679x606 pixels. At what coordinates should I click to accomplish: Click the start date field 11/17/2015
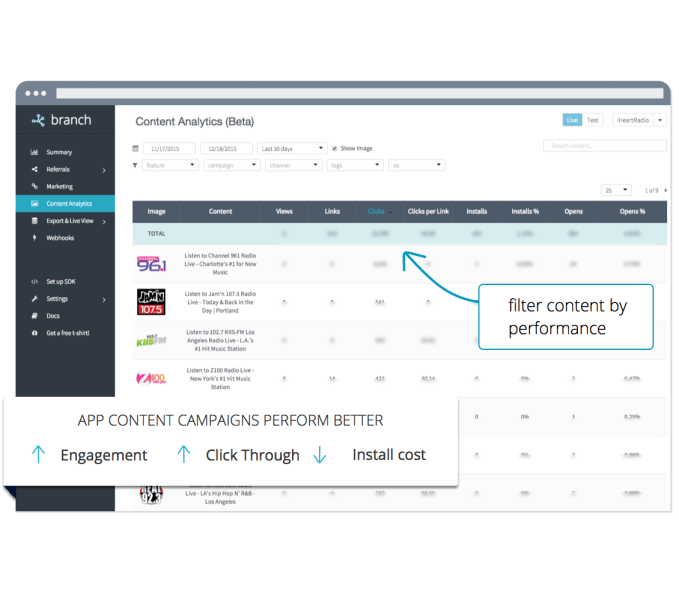pyautogui.click(x=169, y=149)
